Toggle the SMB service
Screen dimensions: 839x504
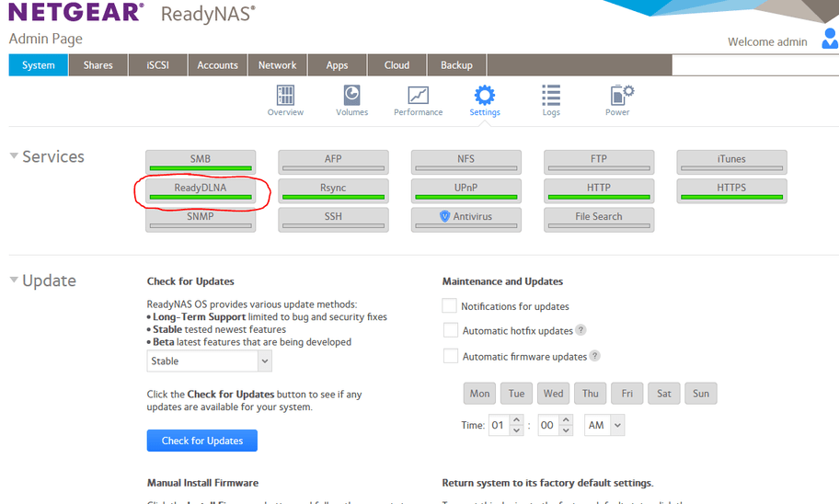(x=201, y=162)
